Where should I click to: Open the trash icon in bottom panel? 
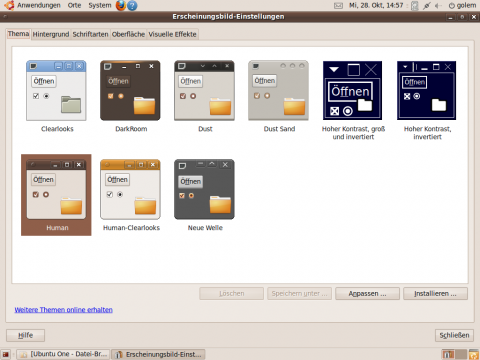point(474,354)
